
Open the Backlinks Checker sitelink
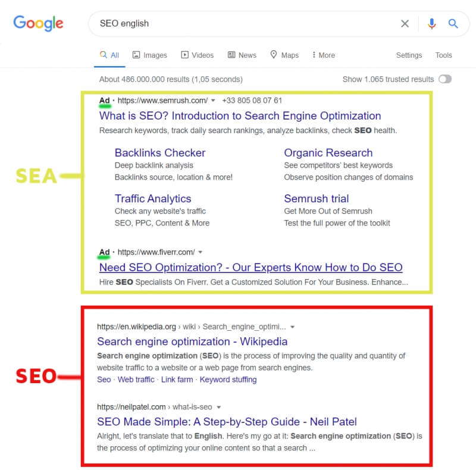click(160, 153)
